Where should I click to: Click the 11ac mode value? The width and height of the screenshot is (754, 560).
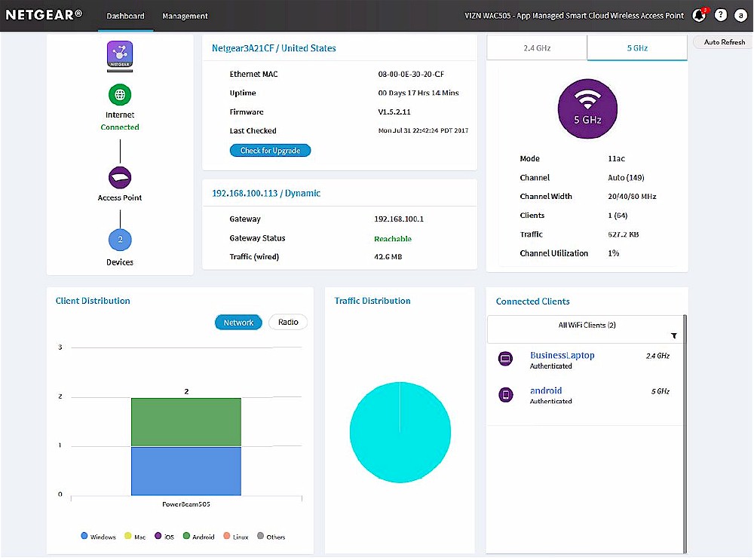(617, 158)
